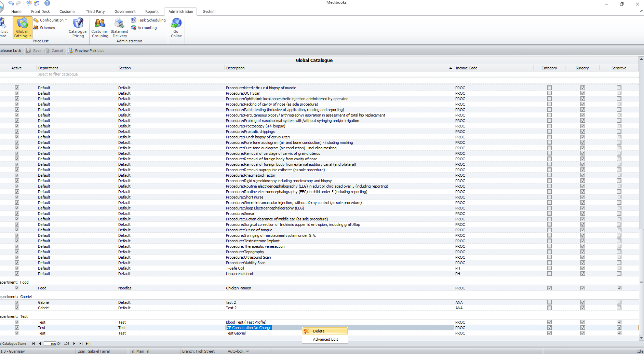
Task: Switch to the Reports ribbon tab
Action: pyautogui.click(x=152, y=12)
